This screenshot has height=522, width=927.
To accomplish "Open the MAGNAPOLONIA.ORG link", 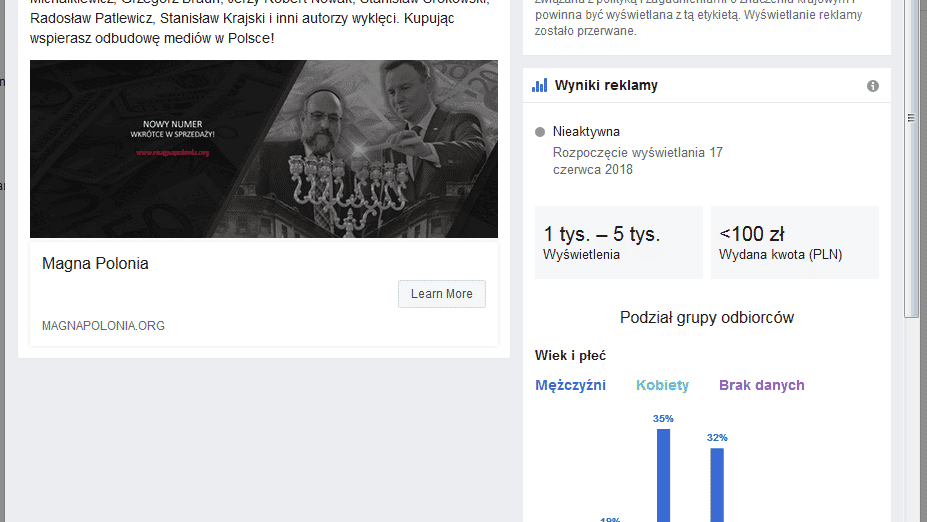I will [103, 326].
